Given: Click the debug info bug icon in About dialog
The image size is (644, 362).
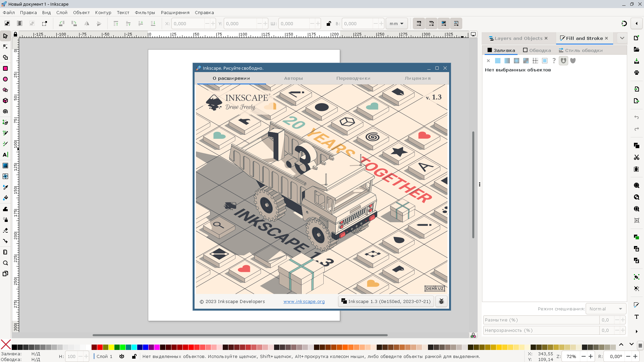Looking at the screenshot, I should [x=441, y=301].
